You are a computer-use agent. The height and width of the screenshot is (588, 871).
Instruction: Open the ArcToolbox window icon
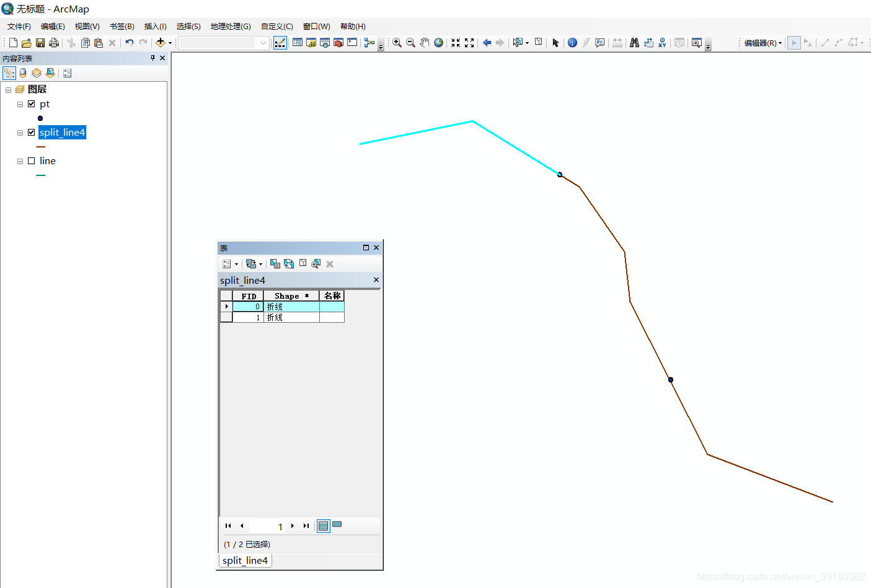338,43
